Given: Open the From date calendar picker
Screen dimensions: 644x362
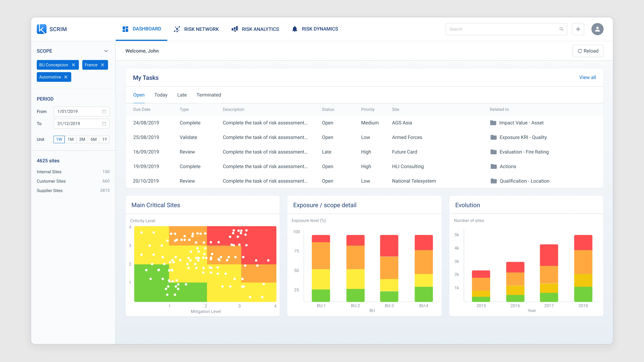Looking at the screenshot, I should click(x=104, y=111).
